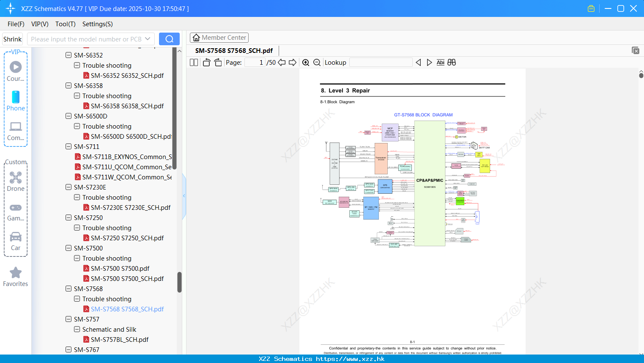Open the Courses sidebar section

[16, 71]
